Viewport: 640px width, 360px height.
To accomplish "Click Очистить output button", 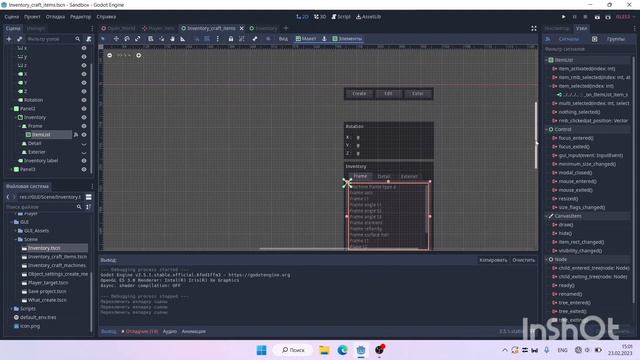I will point(523,260).
